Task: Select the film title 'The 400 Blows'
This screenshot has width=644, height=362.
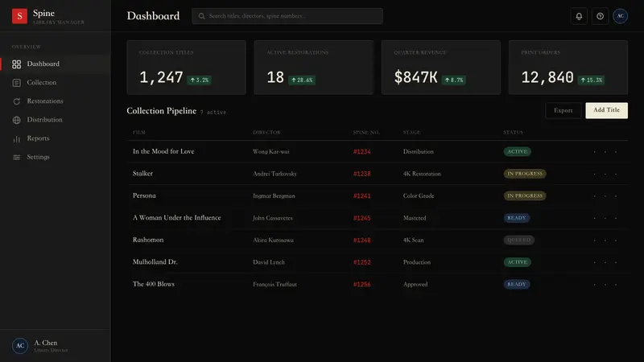Action: pos(153,284)
